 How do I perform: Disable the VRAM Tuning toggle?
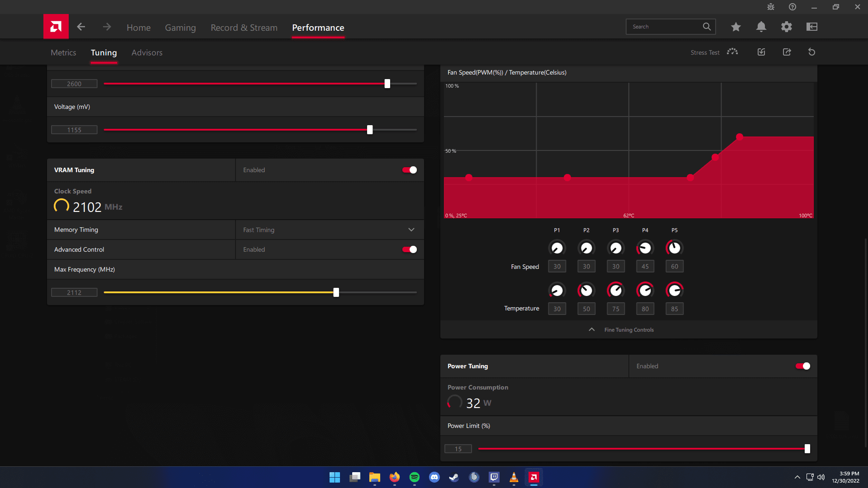(x=410, y=170)
